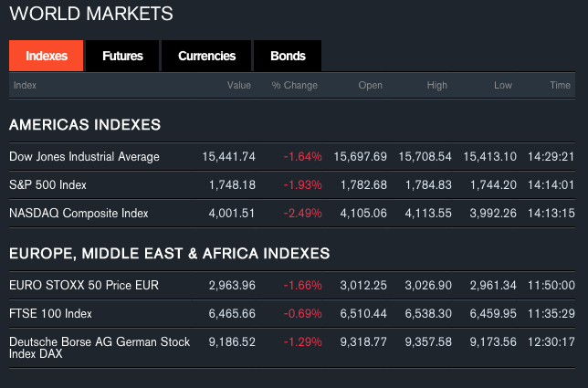Click the % Change column header
Viewport: 588px width, 388px height.
(x=294, y=86)
